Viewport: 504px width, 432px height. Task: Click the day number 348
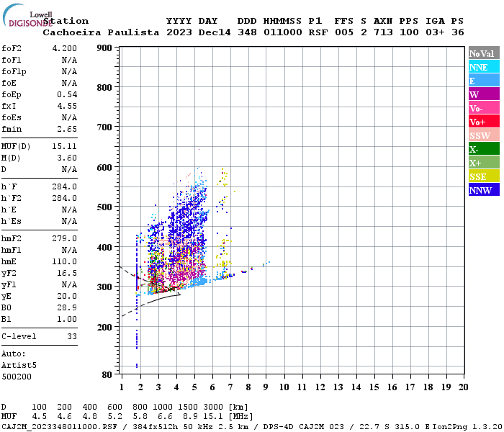point(247,32)
